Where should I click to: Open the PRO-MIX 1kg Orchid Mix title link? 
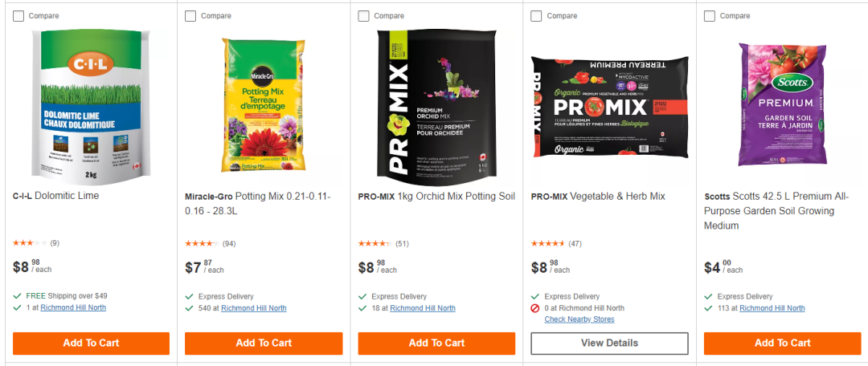tap(436, 197)
